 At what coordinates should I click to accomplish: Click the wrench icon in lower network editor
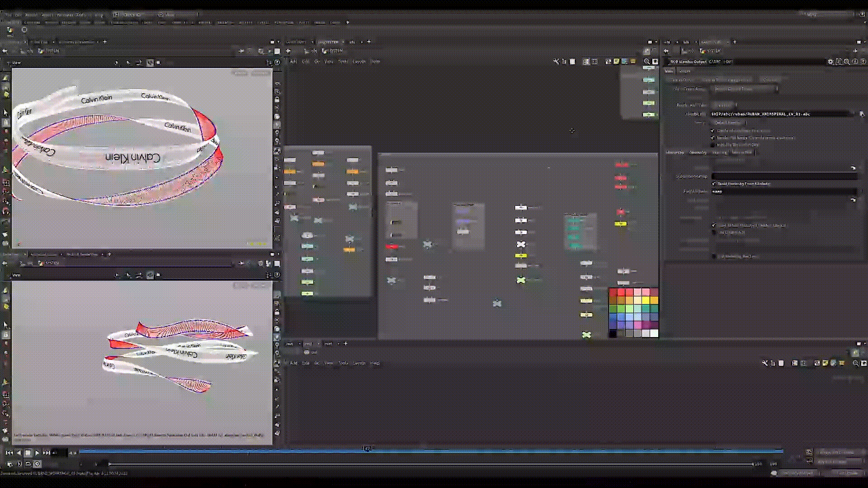click(765, 363)
